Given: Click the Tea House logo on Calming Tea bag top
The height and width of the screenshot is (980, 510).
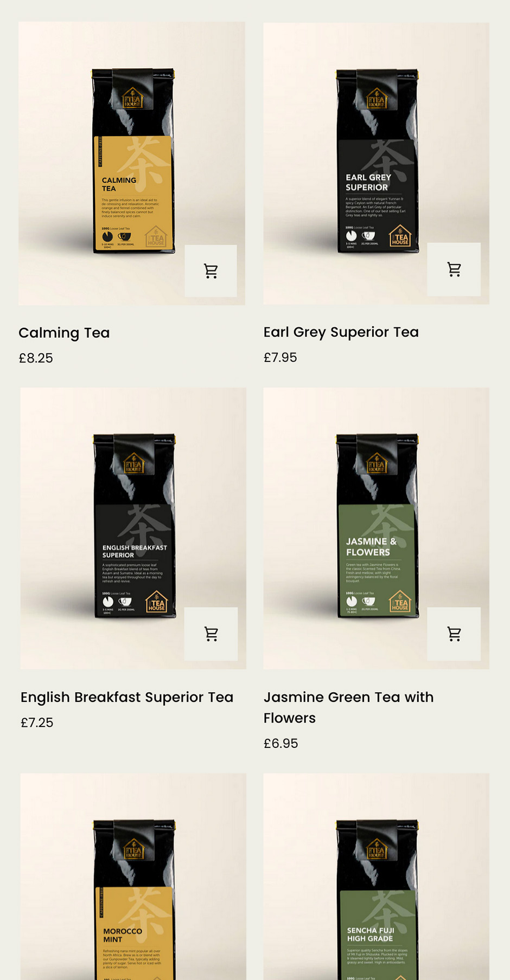Looking at the screenshot, I should tap(132, 98).
